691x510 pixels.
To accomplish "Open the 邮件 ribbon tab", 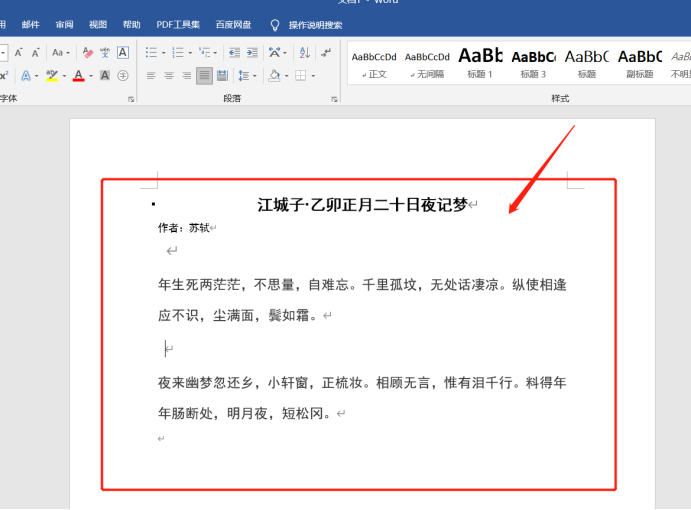I will tap(31, 25).
